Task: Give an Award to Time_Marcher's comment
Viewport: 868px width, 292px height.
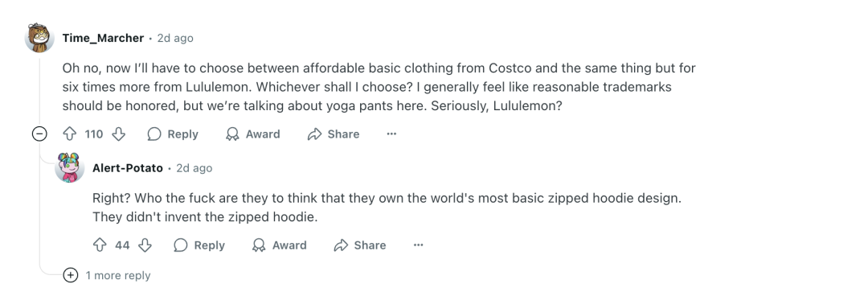Action: tap(253, 134)
